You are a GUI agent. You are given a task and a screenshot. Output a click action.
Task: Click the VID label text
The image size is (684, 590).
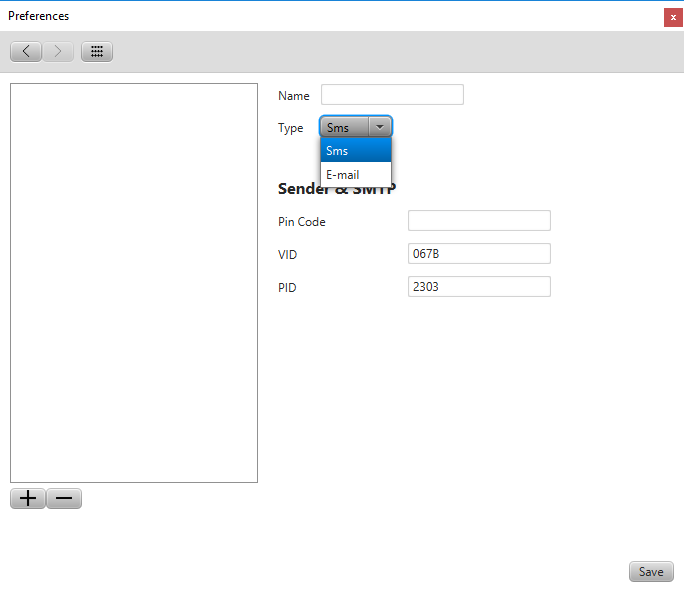tap(287, 255)
